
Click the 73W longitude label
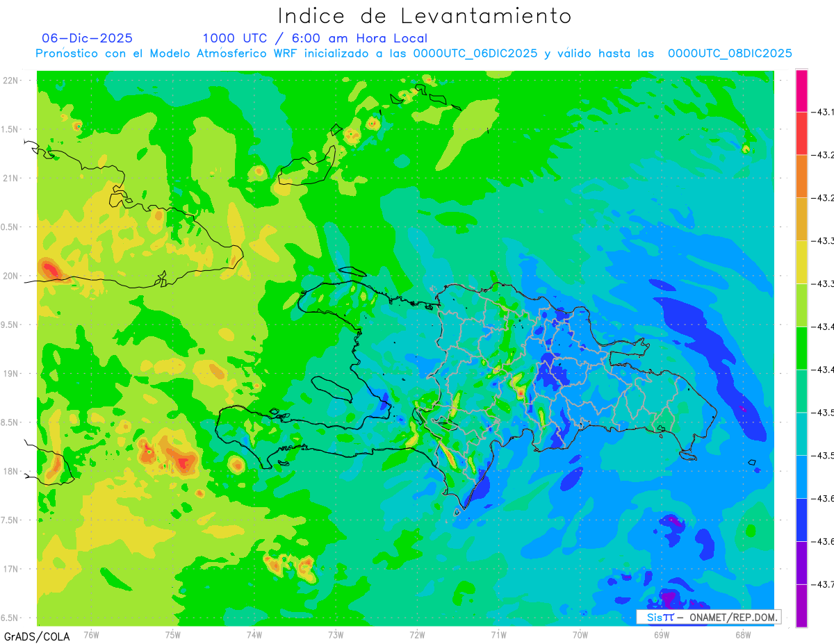[336, 634]
